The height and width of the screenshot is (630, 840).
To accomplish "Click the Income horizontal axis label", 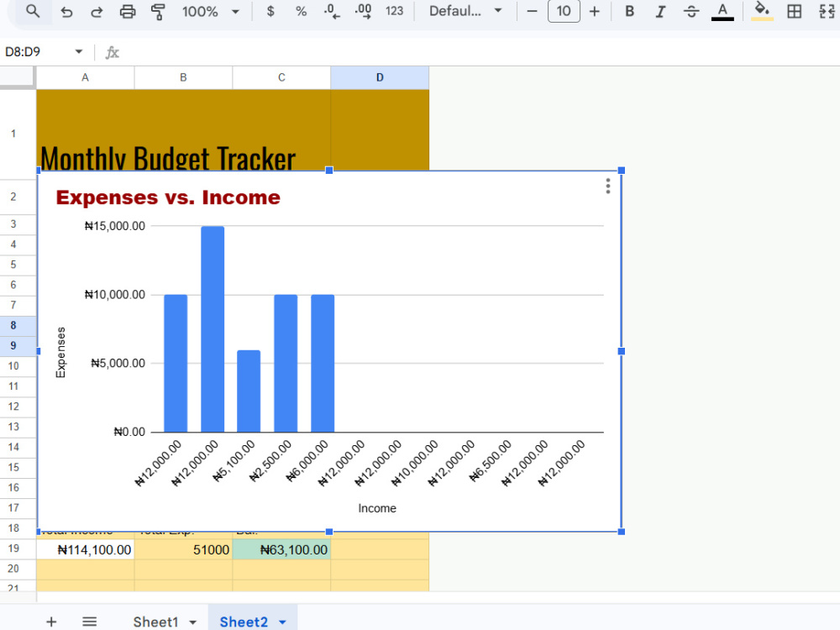I will pyautogui.click(x=377, y=508).
